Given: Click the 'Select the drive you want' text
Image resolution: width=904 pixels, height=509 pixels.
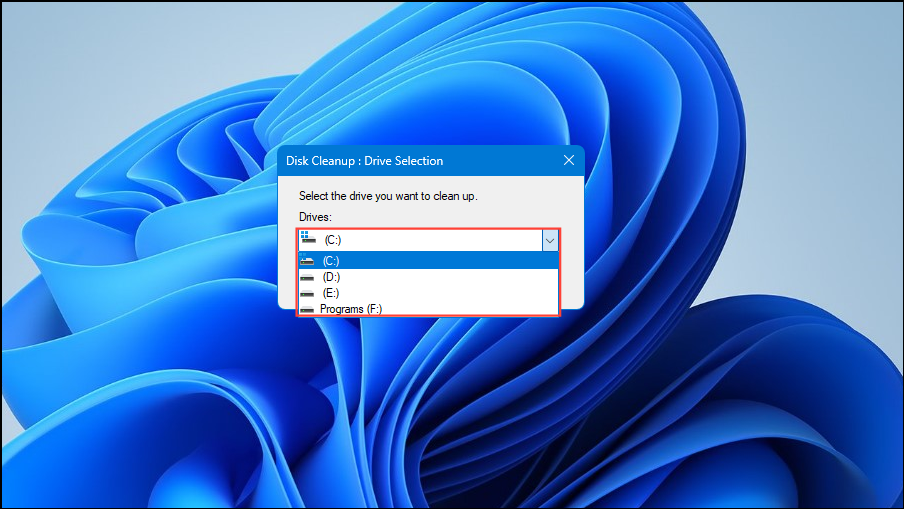Looking at the screenshot, I should pyautogui.click(x=388, y=196).
